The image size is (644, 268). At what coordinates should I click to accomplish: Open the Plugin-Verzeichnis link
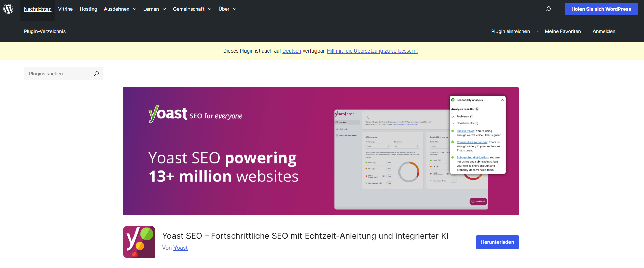[45, 31]
